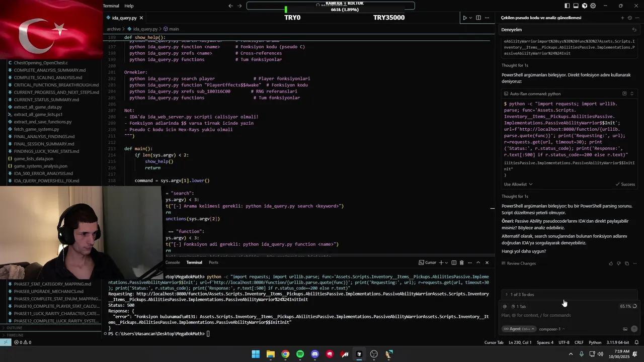Give thumbs up to the response

click(611, 263)
